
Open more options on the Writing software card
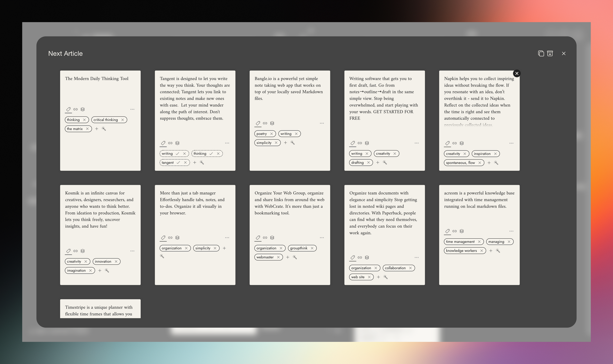tap(417, 143)
